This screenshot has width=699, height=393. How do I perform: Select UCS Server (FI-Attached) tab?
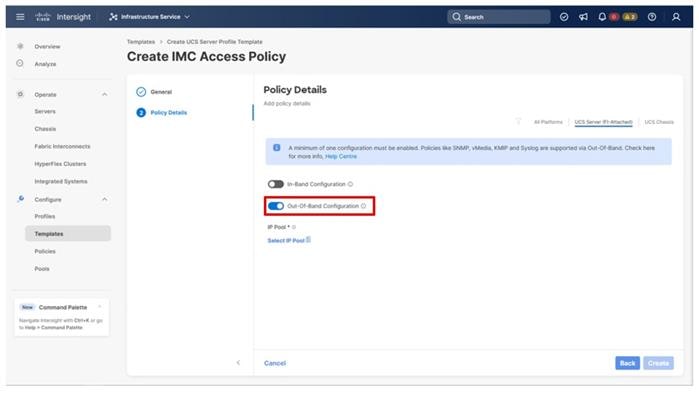603,122
